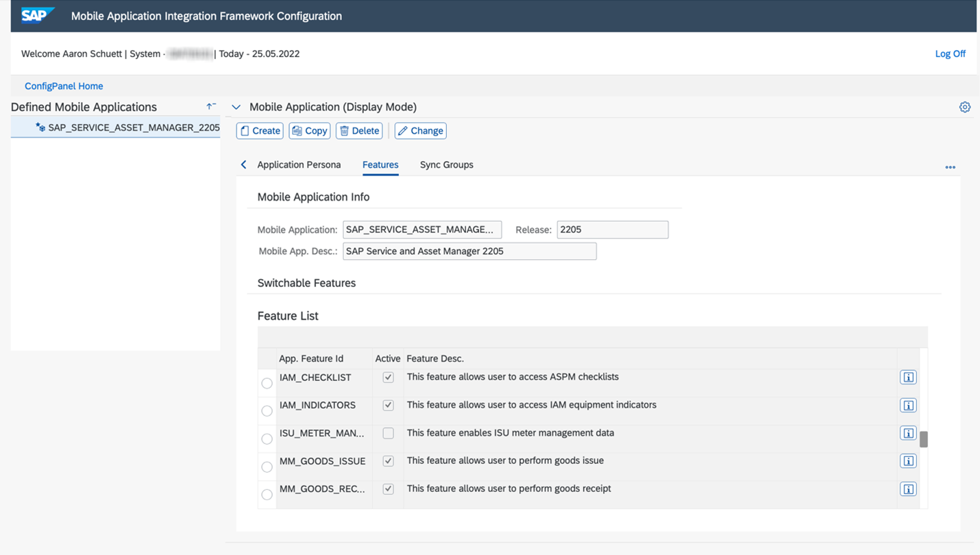Image resolution: width=980 pixels, height=555 pixels.
Task: Select the IAM_CHECKLIST row radio button
Action: coord(267,383)
